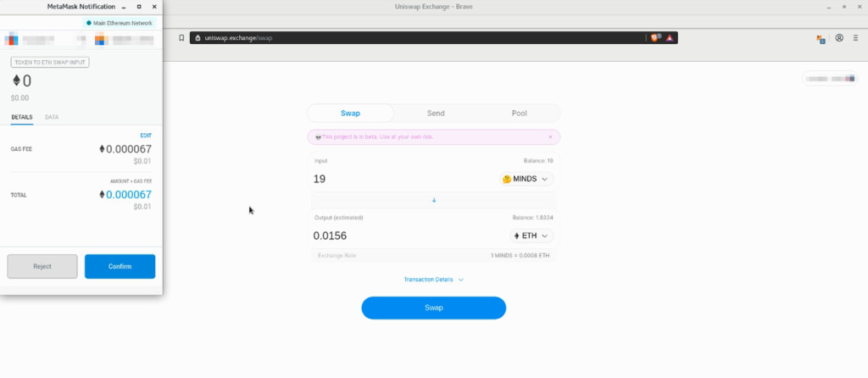Click the swap direction arrow between fields

[434, 200]
